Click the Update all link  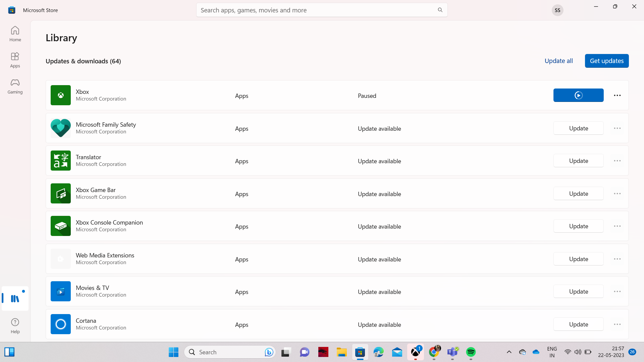click(x=558, y=61)
